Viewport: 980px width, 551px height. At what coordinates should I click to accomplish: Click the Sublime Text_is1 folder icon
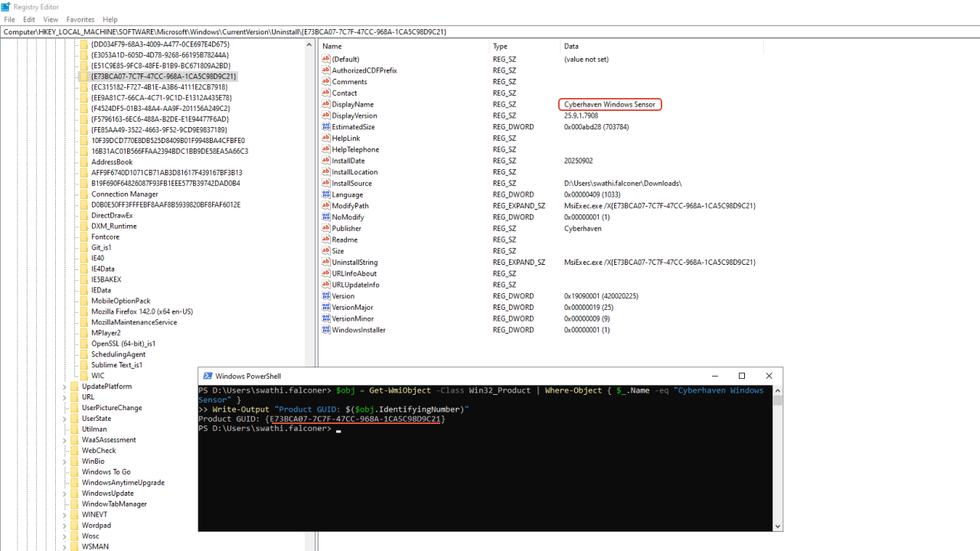[84, 365]
